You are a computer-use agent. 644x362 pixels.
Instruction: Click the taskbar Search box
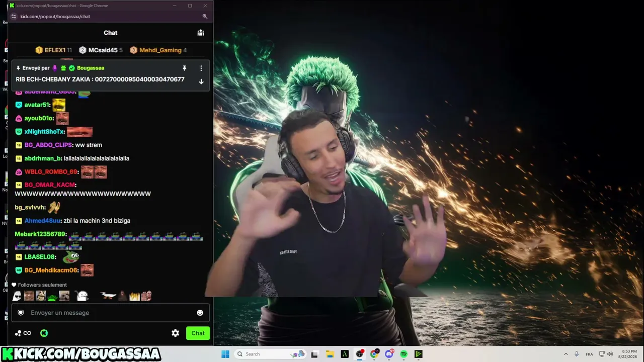coord(271,354)
